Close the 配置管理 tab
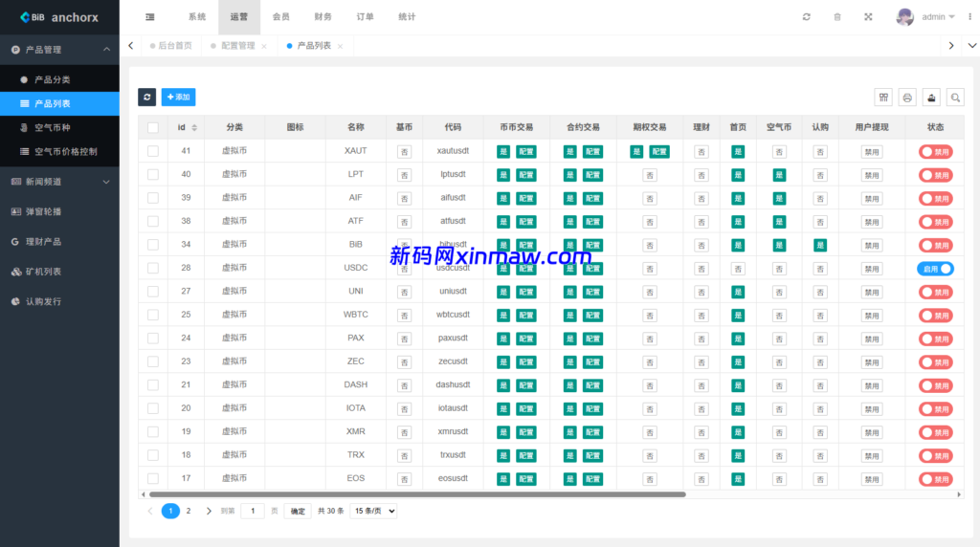The height and width of the screenshot is (547, 980). point(264,46)
